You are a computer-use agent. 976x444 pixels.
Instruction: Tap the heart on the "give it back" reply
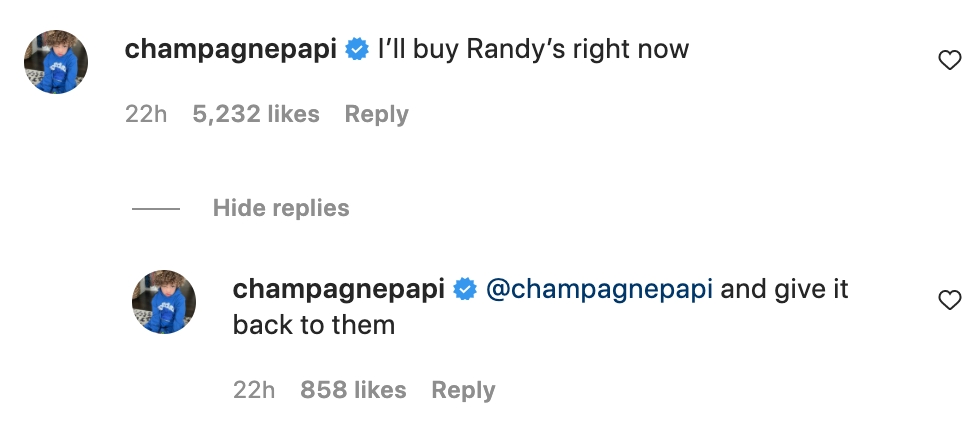click(949, 300)
